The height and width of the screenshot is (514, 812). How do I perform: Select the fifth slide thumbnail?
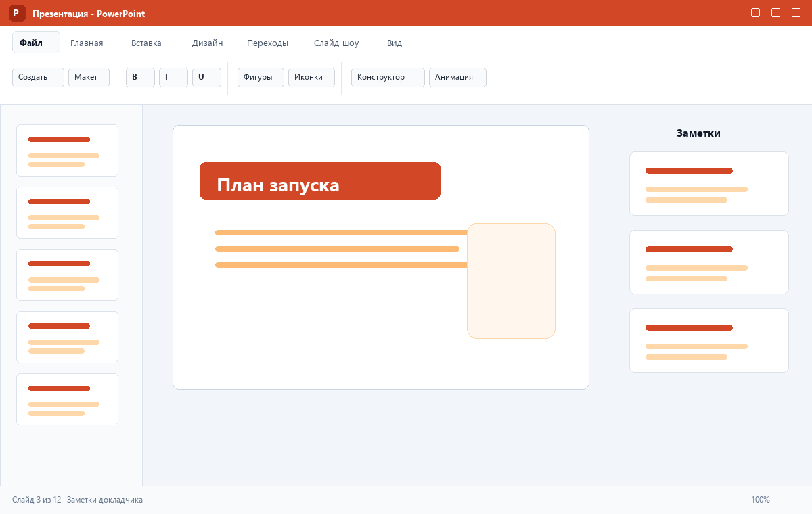pos(67,399)
